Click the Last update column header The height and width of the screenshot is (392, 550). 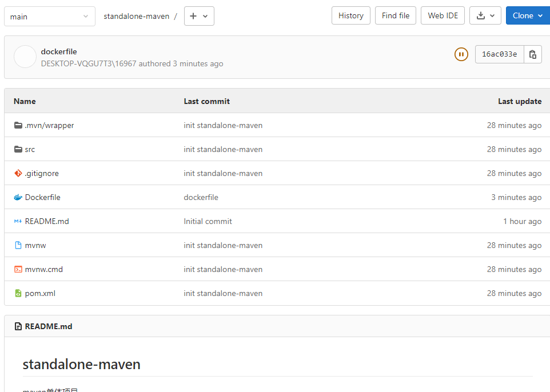(520, 101)
